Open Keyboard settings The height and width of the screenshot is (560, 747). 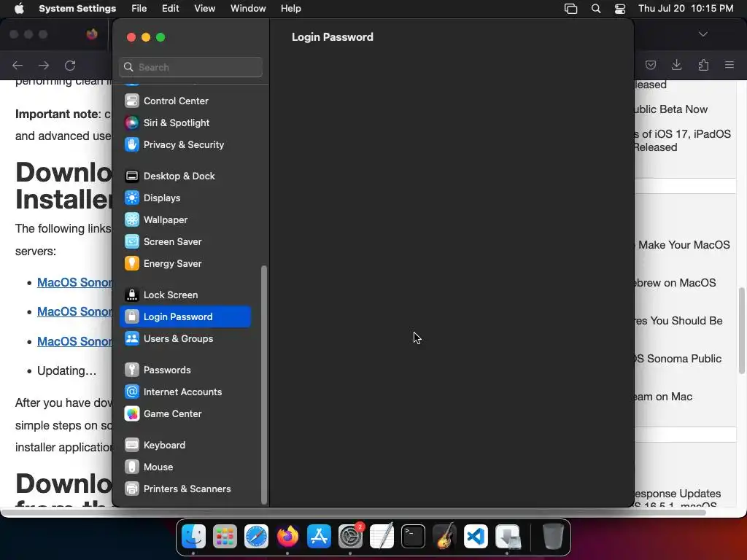(x=185, y=446)
